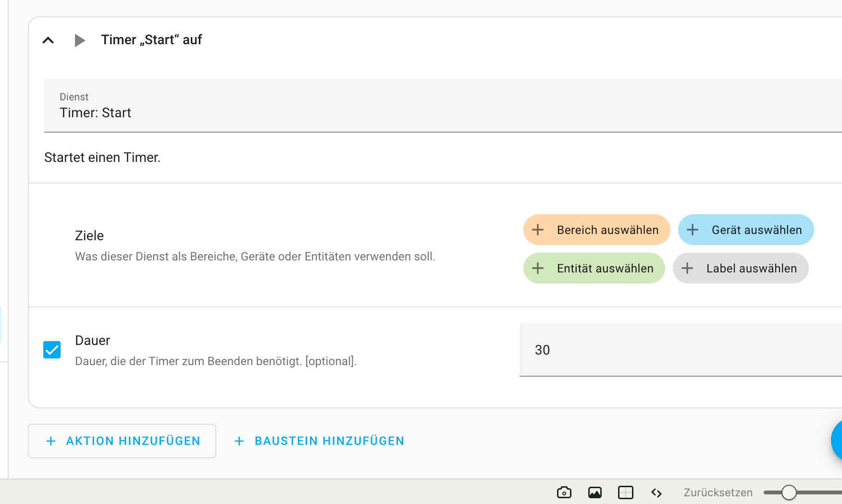This screenshot has width=842, height=504.
Task: Click the zoom slider handle
Action: pos(789,492)
